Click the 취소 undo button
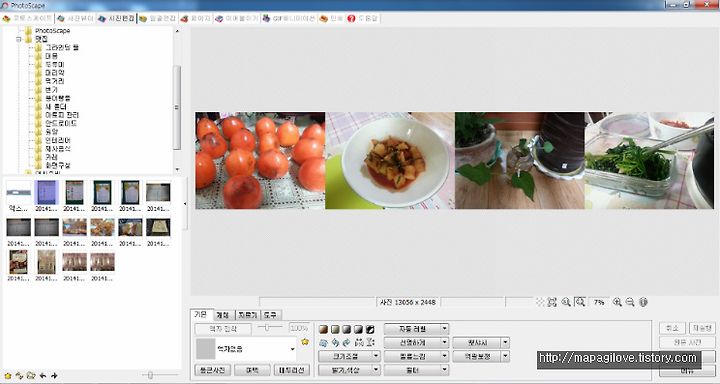This screenshot has height=384, width=720. pos(672,328)
